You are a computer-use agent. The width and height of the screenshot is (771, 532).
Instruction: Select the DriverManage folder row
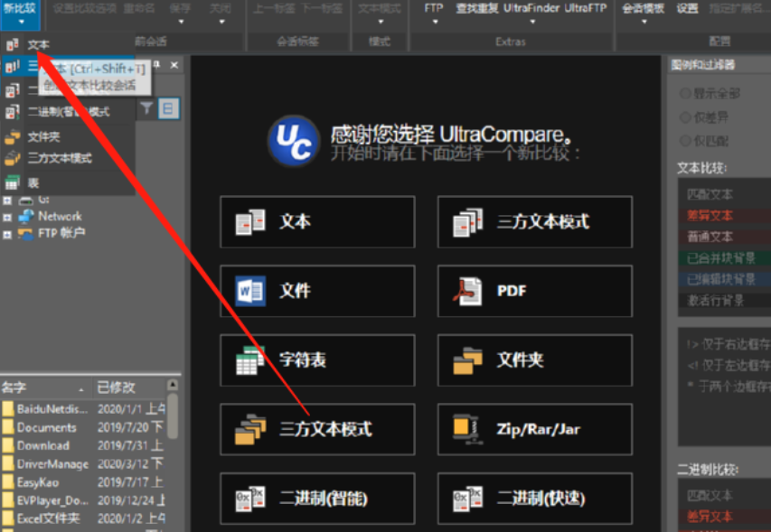(x=83, y=463)
